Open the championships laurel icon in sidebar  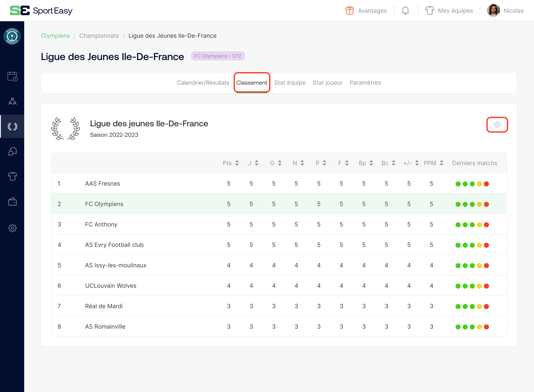click(x=12, y=127)
